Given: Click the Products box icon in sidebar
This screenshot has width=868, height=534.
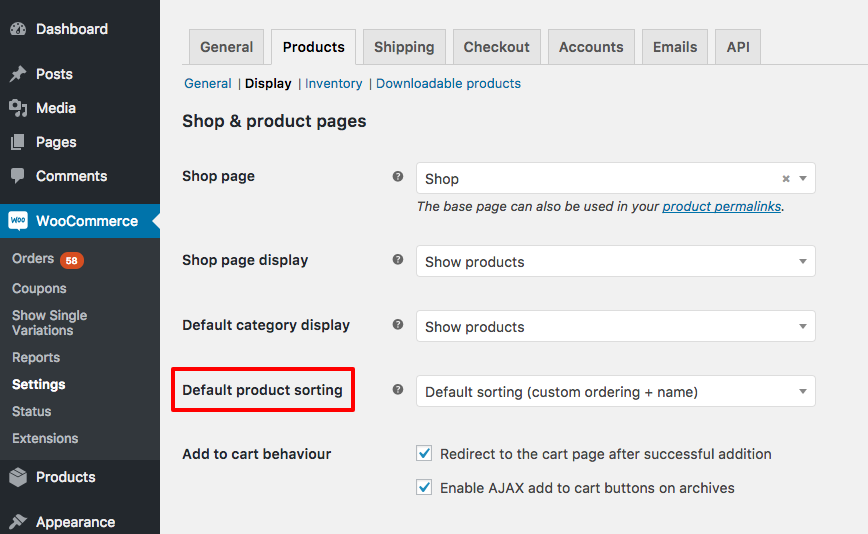Looking at the screenshot, I should pos(18,477).
